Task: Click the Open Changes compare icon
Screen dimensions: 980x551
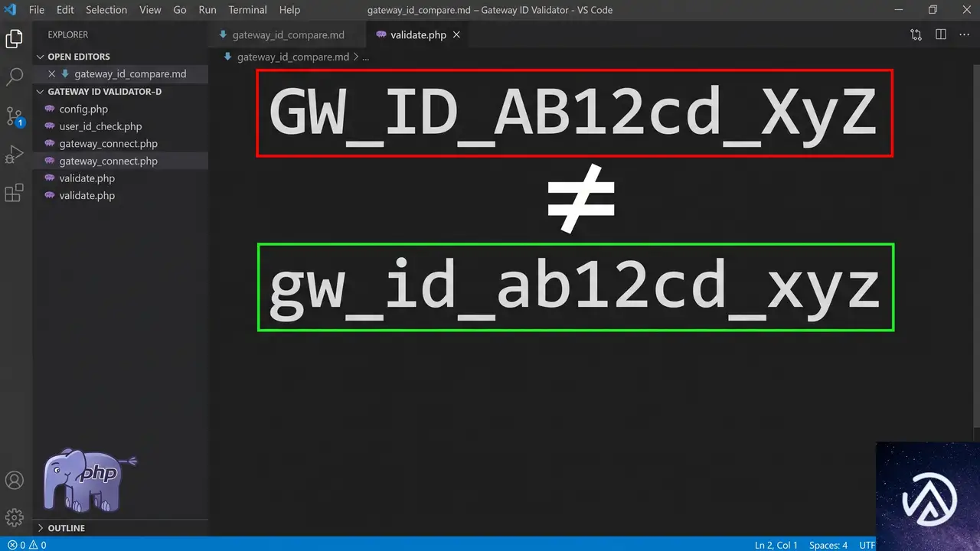Action: coord(916,35)
